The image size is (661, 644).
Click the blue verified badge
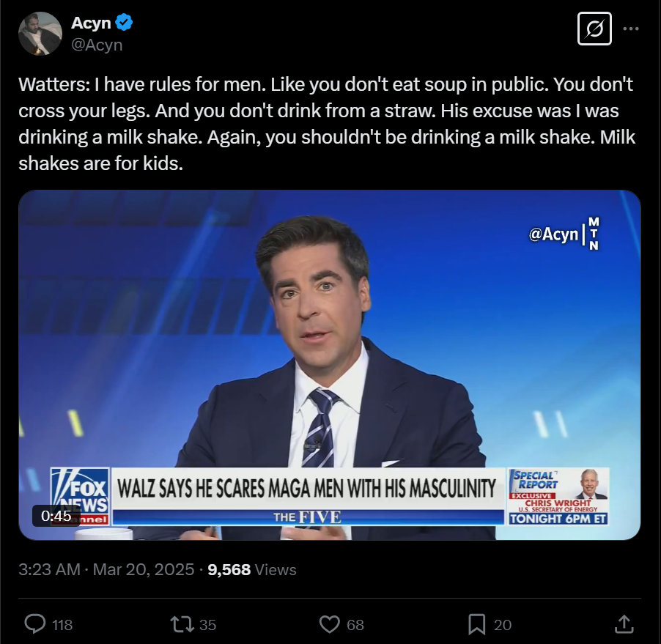point(124,22)
